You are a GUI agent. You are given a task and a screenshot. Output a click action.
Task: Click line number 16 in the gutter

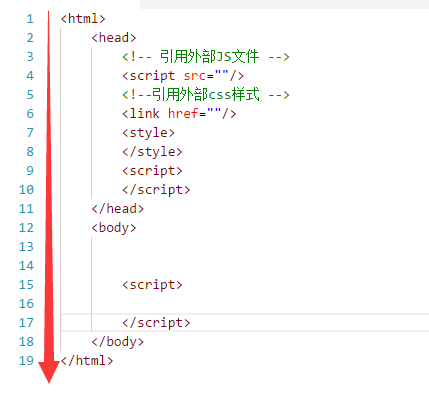tap(26, 304)
